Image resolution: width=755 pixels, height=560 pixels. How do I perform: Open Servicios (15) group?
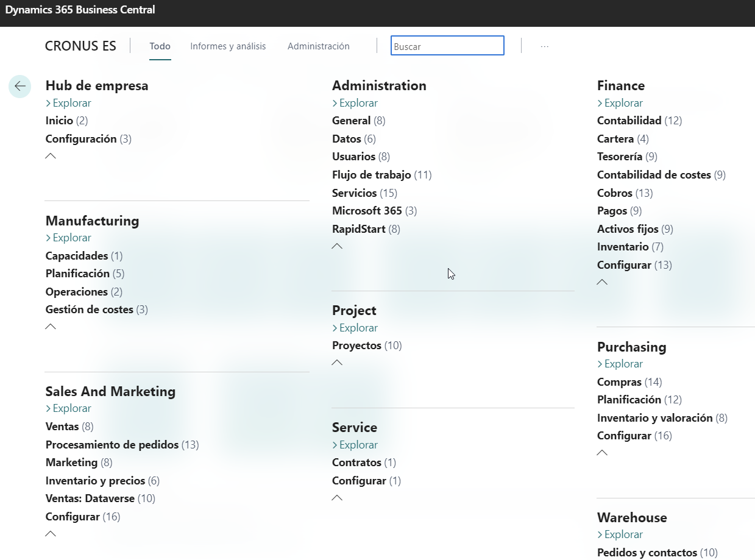tap(364, 193)
